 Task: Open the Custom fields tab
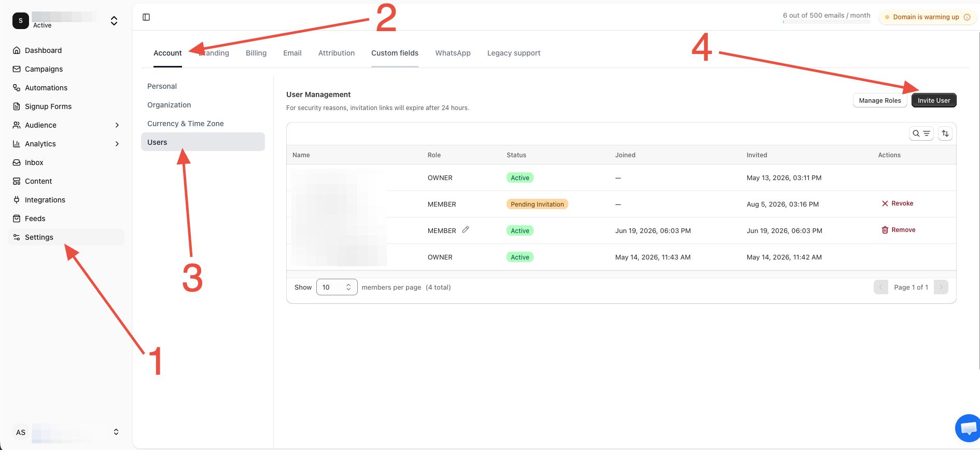[395, 53]
